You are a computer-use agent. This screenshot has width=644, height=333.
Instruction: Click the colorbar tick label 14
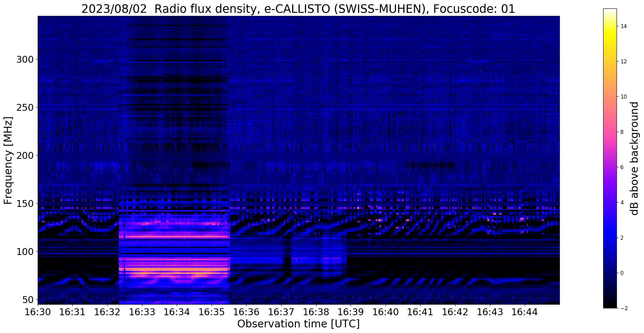623,26
